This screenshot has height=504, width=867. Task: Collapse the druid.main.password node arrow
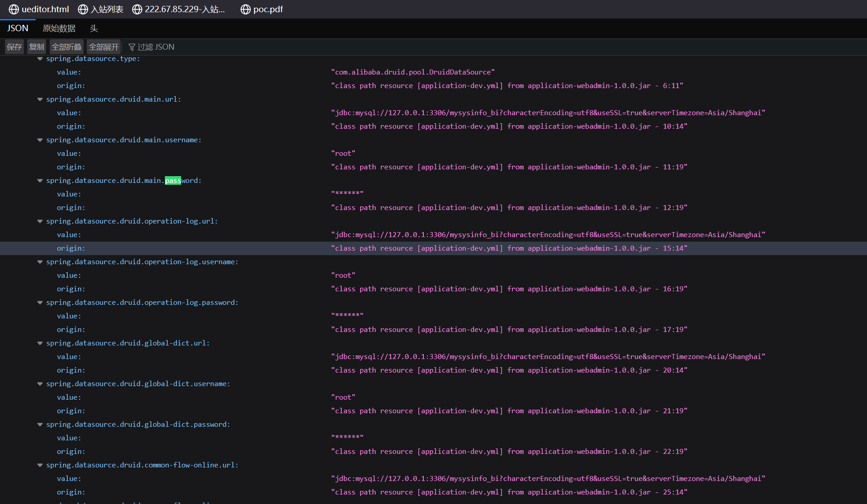[40, 181]
